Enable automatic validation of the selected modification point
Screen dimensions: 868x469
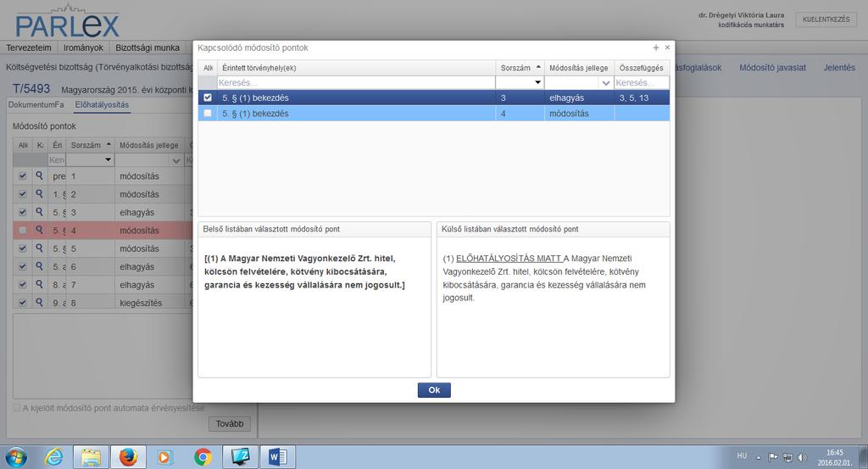click(x=17, y=408)
